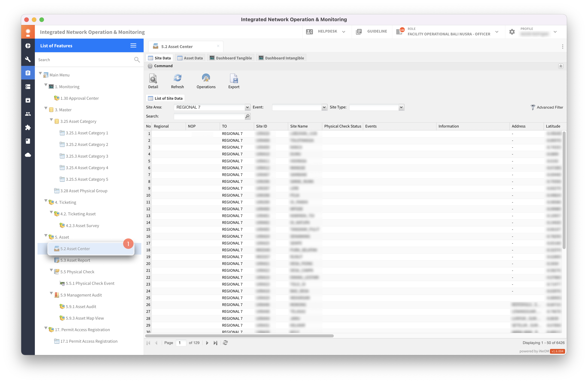Click the wrench sidebar icon
The width and height of the screenshot is (588, 383).
point(28,59)
